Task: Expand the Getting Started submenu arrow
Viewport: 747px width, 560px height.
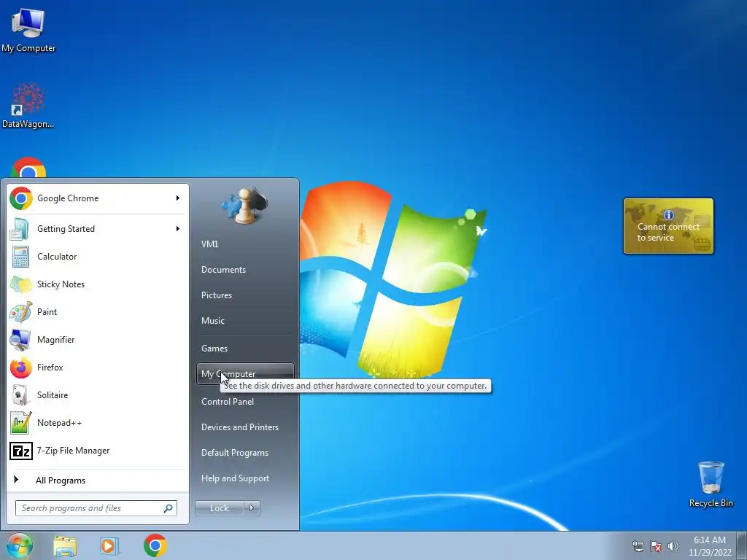Action: click(x=178, y=229)
